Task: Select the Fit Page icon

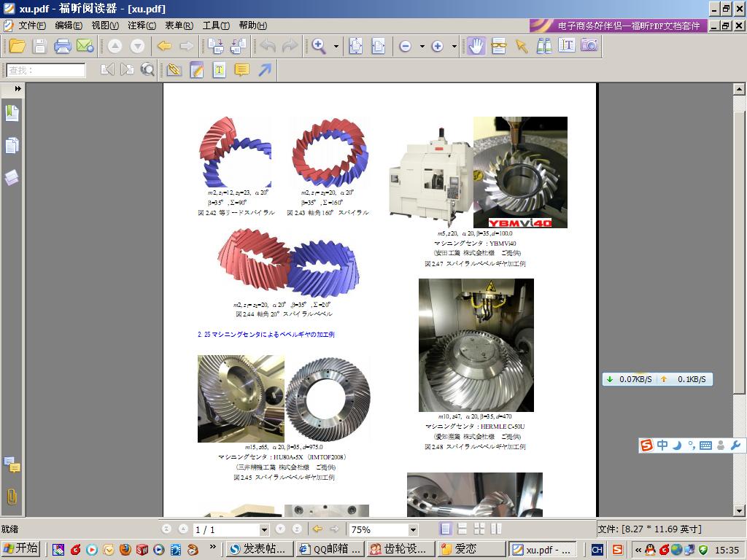Action: [x=356, y=46]
